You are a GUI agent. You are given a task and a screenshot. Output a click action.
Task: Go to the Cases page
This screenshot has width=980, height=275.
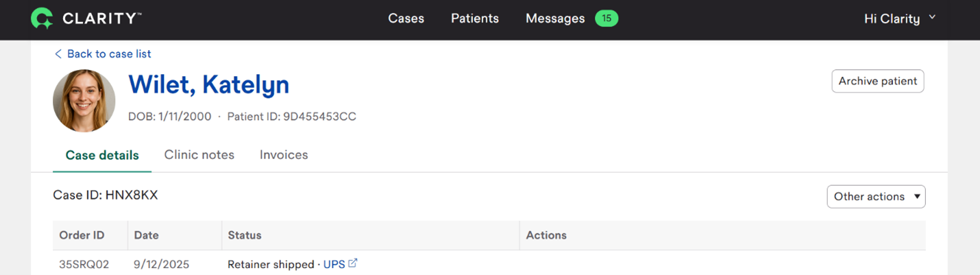click(406, 19)
